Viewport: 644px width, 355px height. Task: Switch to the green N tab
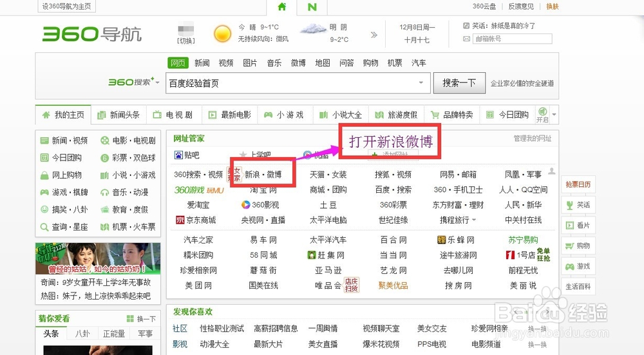click(312, 7)
